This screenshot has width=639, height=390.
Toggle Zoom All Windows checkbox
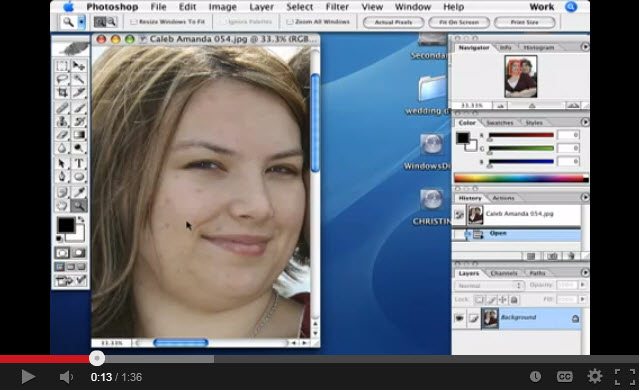coord(289,22)
